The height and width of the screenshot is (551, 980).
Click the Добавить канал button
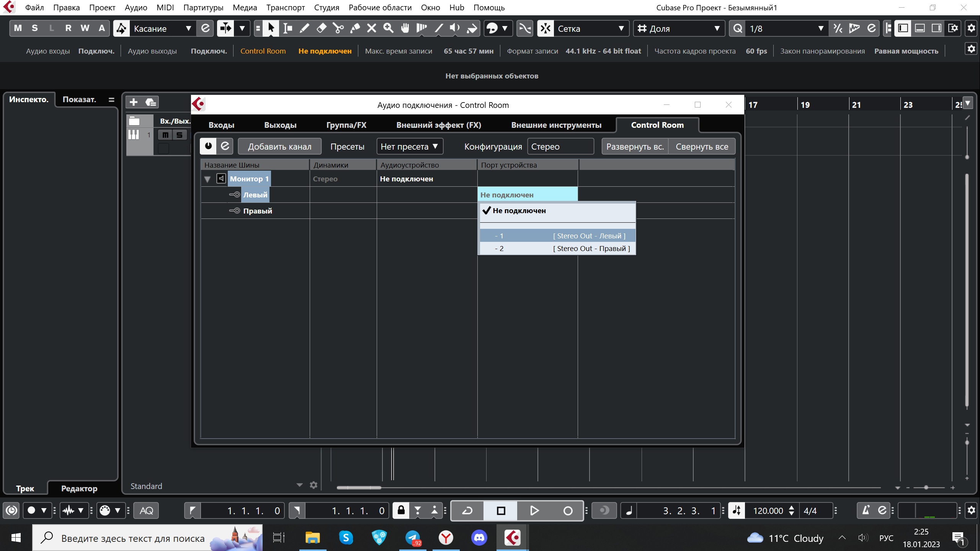click(x=279, y=147)
